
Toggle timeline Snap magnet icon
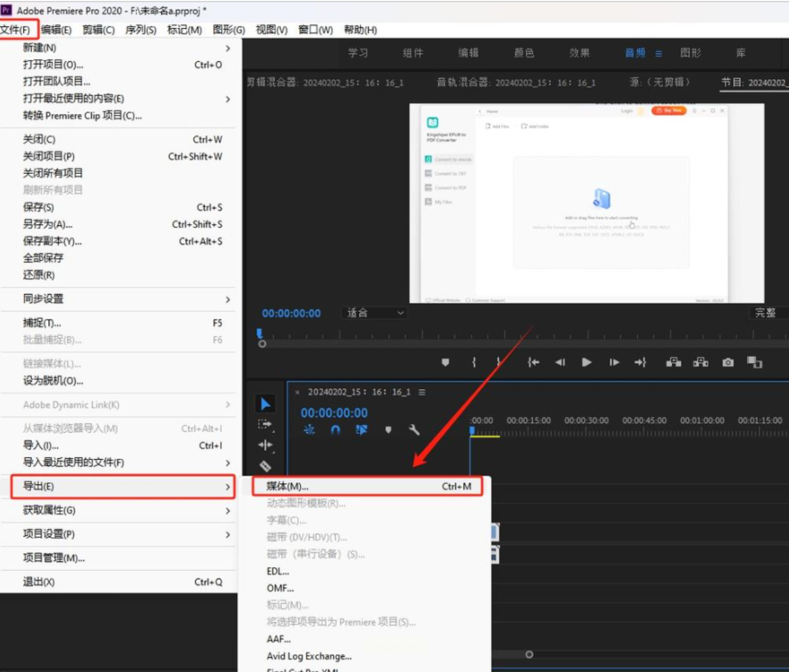point(335,429)
